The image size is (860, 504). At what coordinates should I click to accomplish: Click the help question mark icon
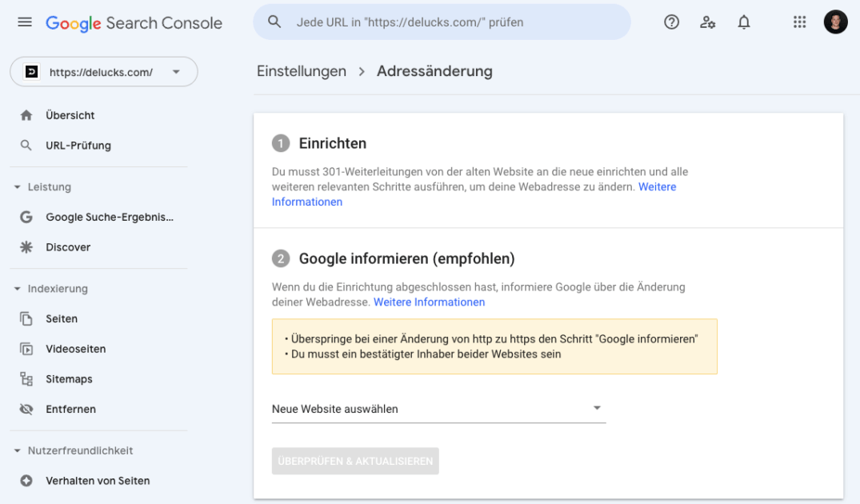click(x=672, y=22)
